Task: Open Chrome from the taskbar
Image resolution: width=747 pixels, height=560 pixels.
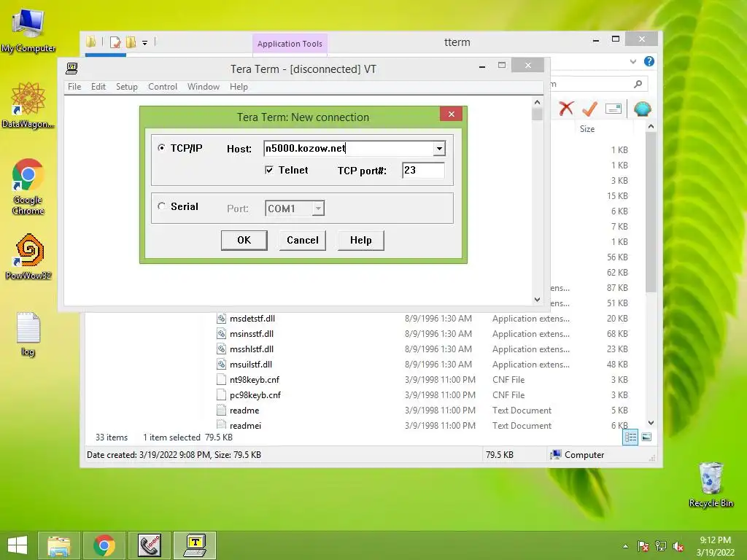Action: 104,545
